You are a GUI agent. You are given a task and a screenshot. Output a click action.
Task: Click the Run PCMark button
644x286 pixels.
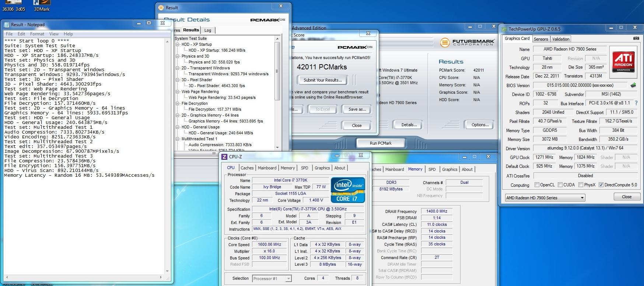coord(381,143)
